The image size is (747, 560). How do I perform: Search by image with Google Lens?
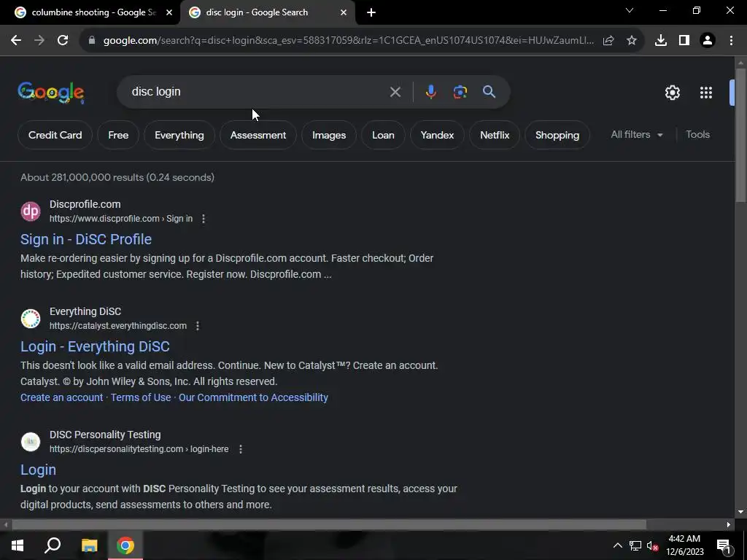click(x=460, y=92)
